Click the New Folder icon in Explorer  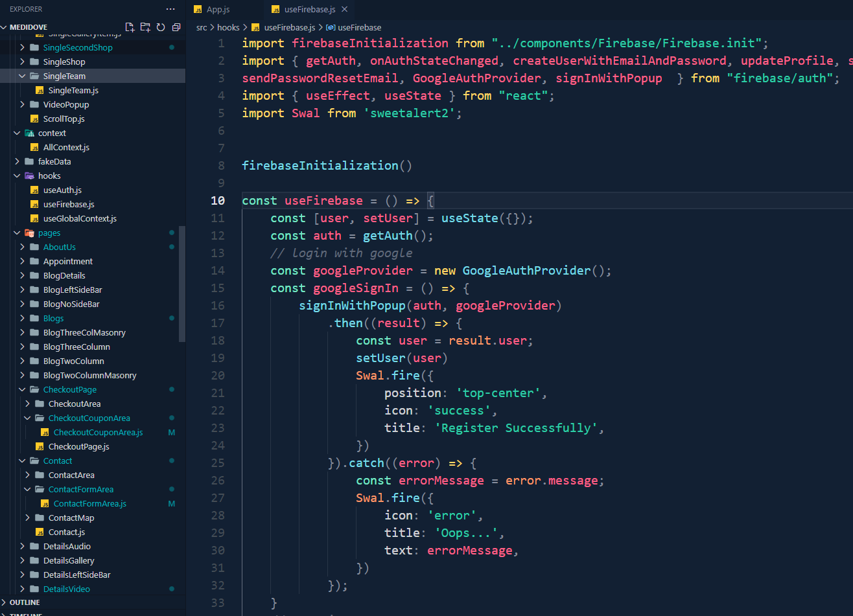pos(145,27)
